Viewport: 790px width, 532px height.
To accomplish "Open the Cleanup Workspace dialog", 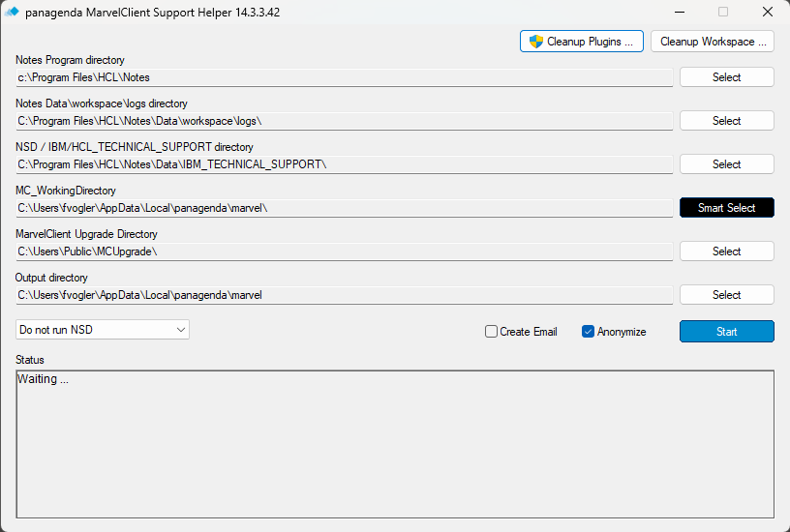I will (x=713, y=42).
